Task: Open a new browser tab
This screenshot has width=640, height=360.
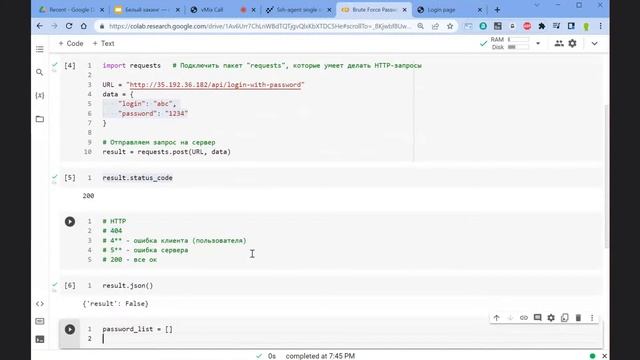Action: [497, 10]
